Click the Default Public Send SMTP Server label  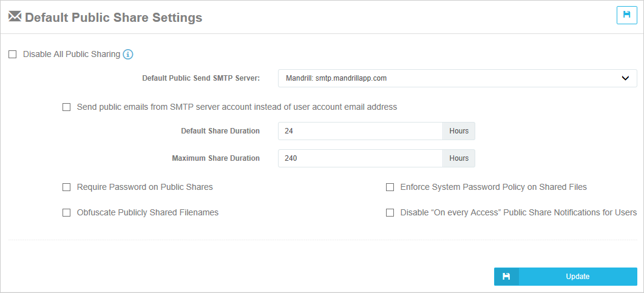tap(201, 78)
